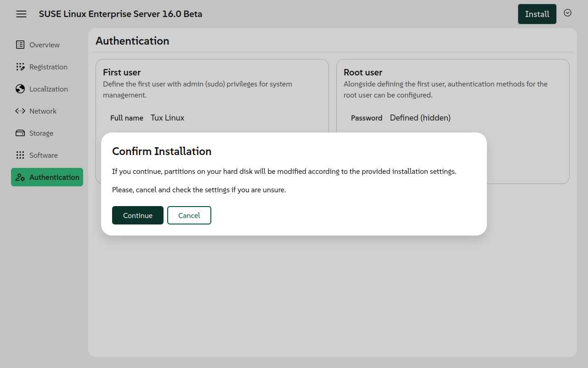Go to the Software selection page

click(44, 155)
